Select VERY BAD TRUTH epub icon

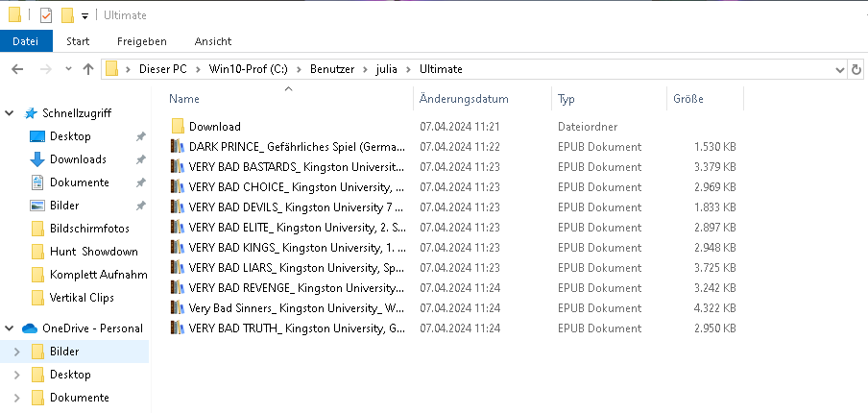pyautogui.click(x=177, y=328)
